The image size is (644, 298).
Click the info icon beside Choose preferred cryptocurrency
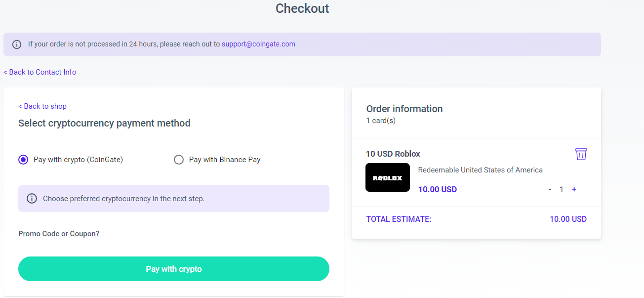click(x=32, y=199)
